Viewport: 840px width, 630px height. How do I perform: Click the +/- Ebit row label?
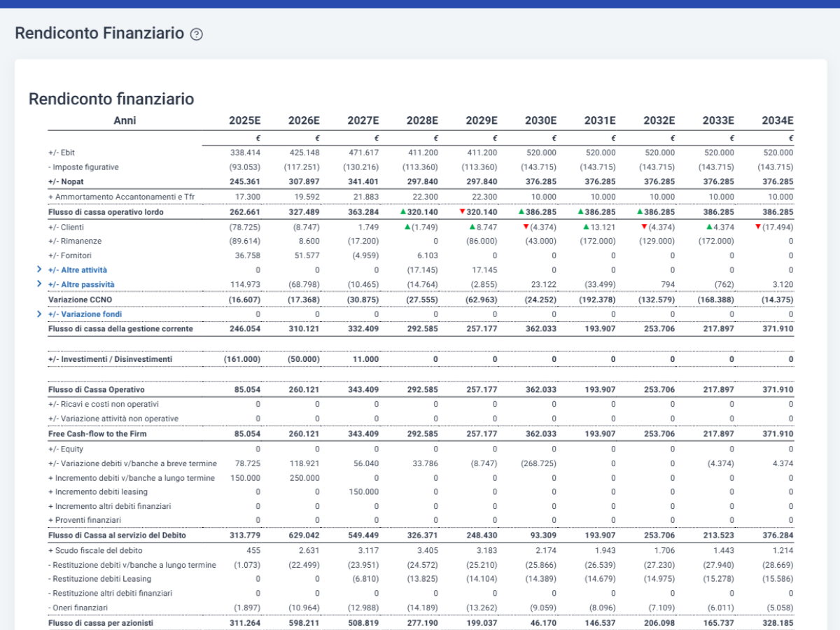[62, 152]
